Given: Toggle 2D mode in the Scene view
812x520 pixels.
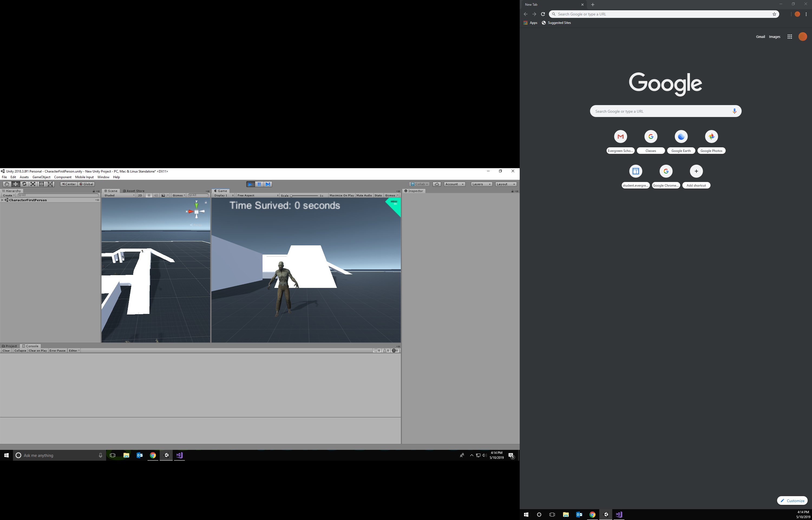Looking at the screenshot, I should tap(140, 195).
